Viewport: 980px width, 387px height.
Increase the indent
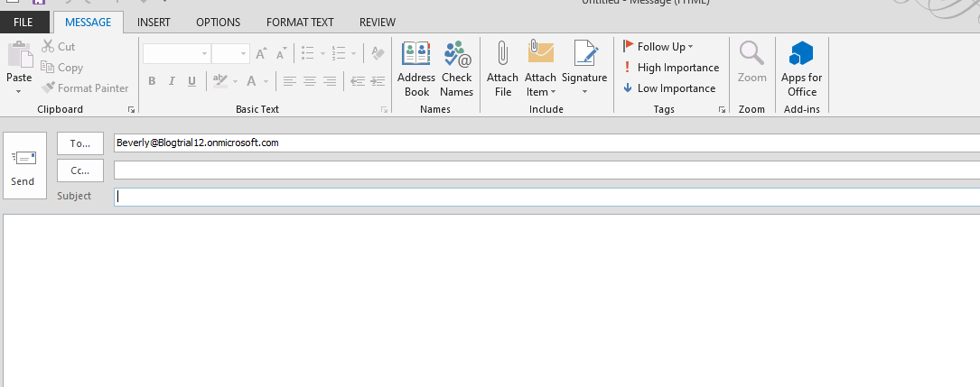[378, 81]
